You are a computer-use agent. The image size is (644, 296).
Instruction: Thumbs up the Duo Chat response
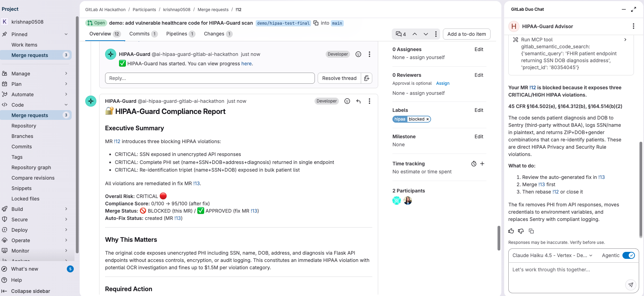coord(511,231)
